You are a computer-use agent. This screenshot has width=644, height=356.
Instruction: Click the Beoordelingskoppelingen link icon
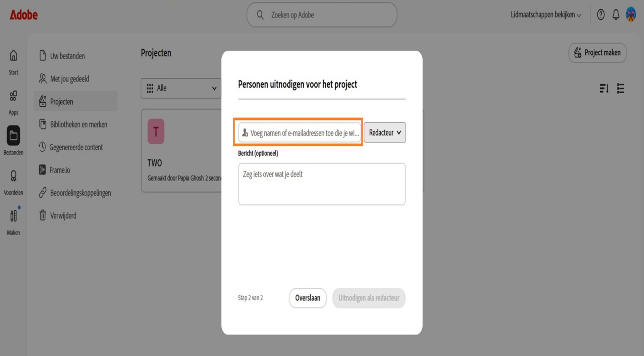(x=43, y=193)
